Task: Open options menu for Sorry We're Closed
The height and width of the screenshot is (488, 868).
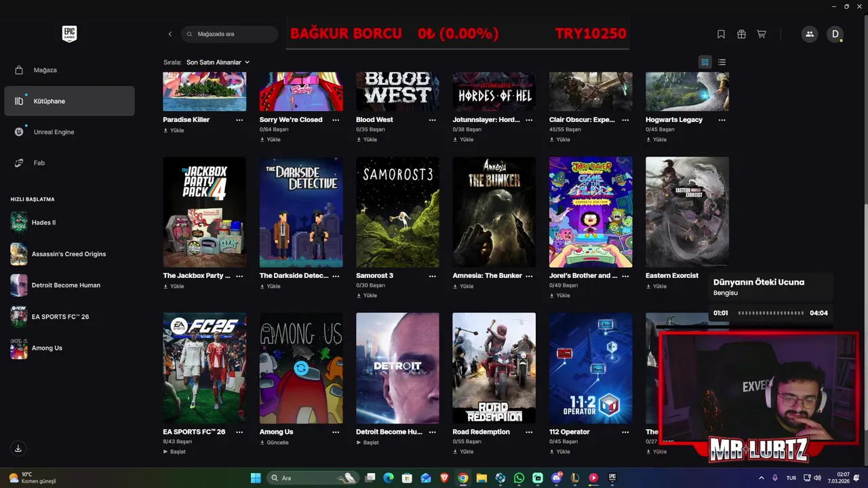Action: click(x=336, y=120)
